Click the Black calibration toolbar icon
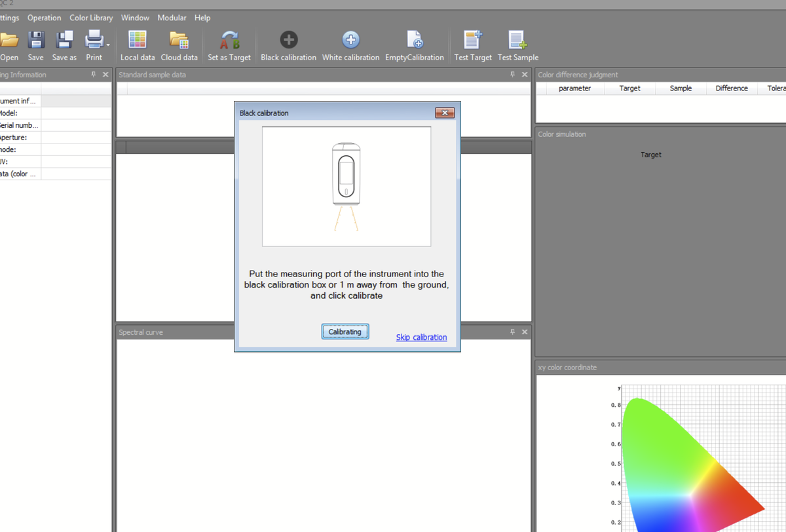 pyautogui.click(x=288, y=41)
